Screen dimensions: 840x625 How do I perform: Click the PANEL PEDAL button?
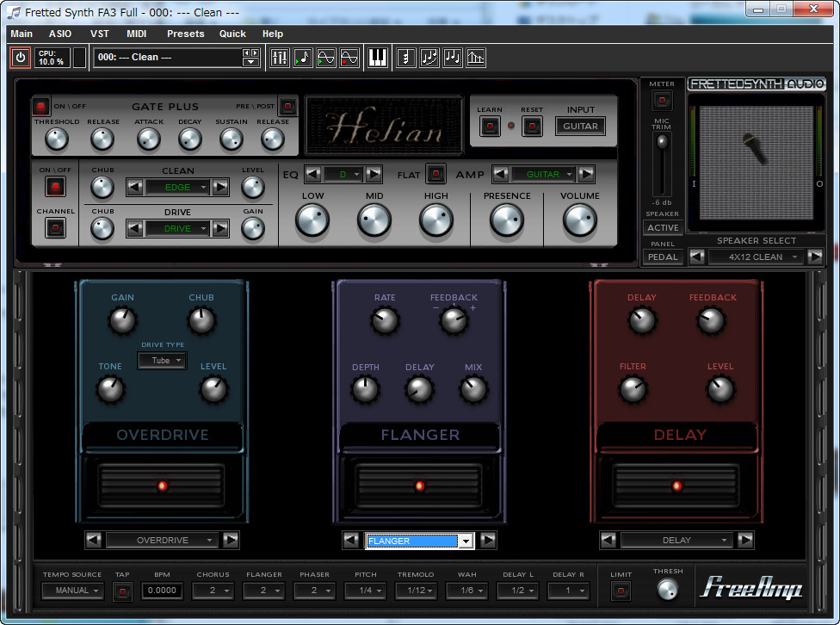pos(663,257)
